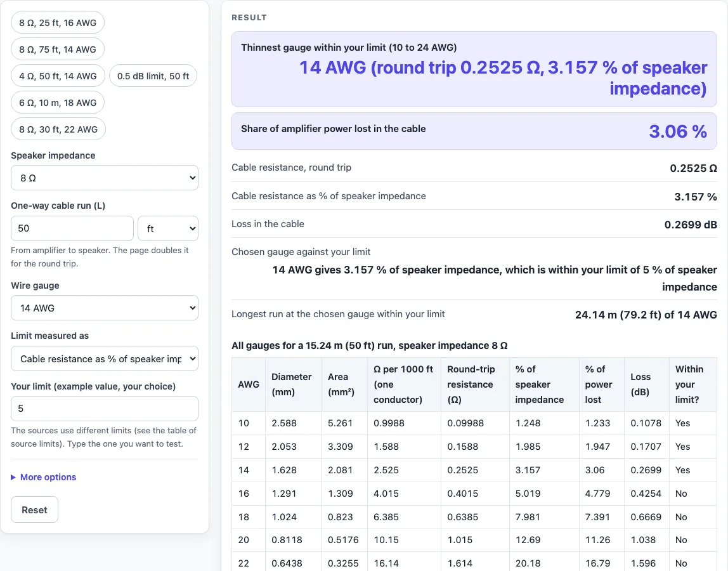Click the Loss (dB) column header
The width and height of the screenshot is (728, 571).
pyautogui.click(x=647, y=384)
